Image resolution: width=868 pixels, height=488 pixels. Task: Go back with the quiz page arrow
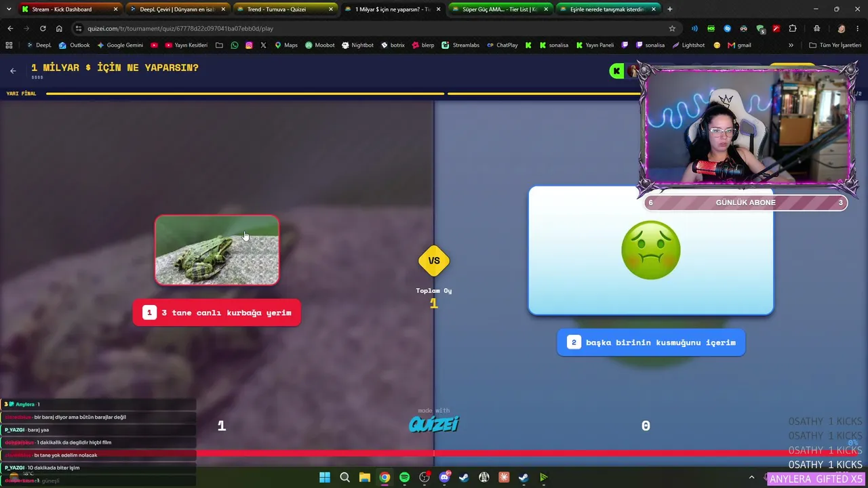13,70
